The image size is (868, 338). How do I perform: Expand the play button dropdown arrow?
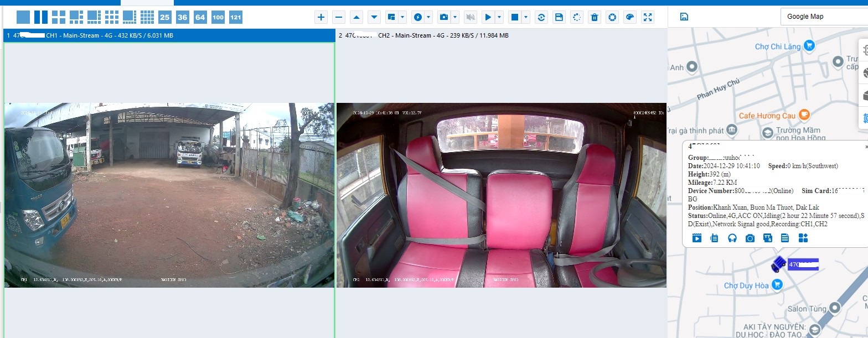(499, 17)
